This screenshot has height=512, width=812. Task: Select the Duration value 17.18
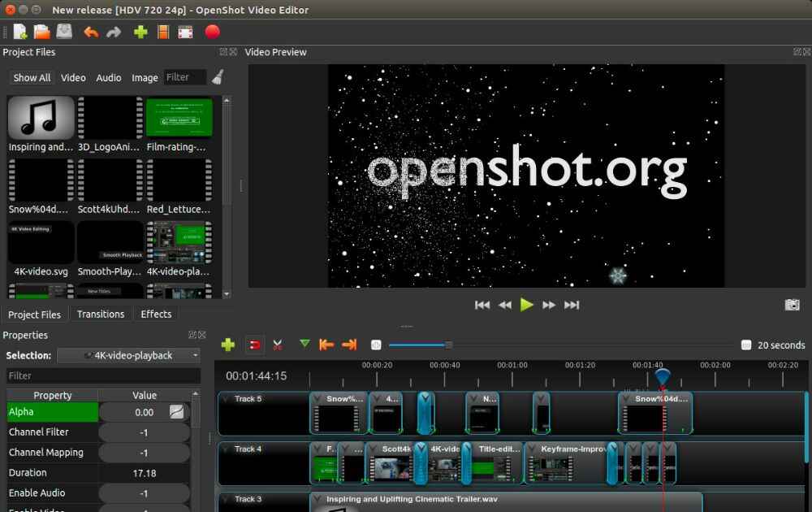[144, 473]
